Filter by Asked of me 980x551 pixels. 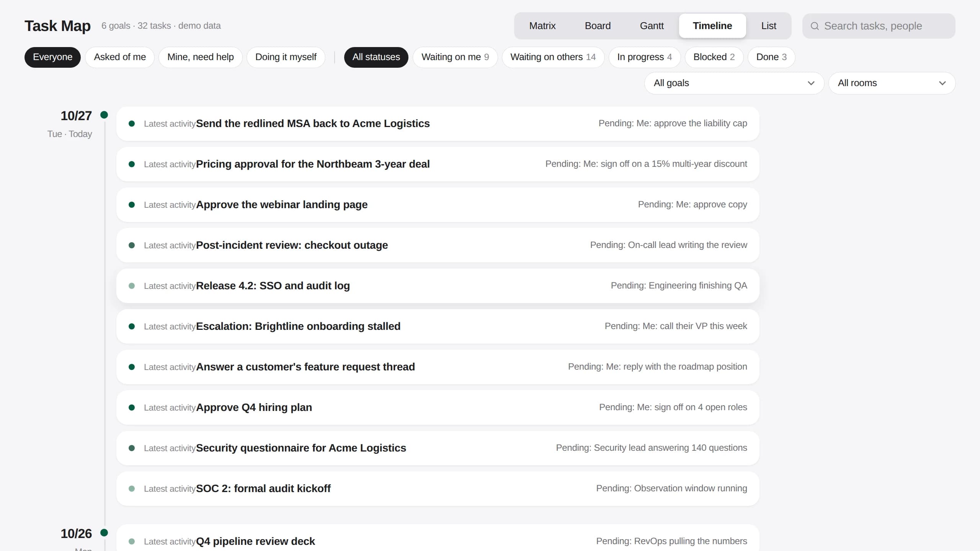coord(120,57)
